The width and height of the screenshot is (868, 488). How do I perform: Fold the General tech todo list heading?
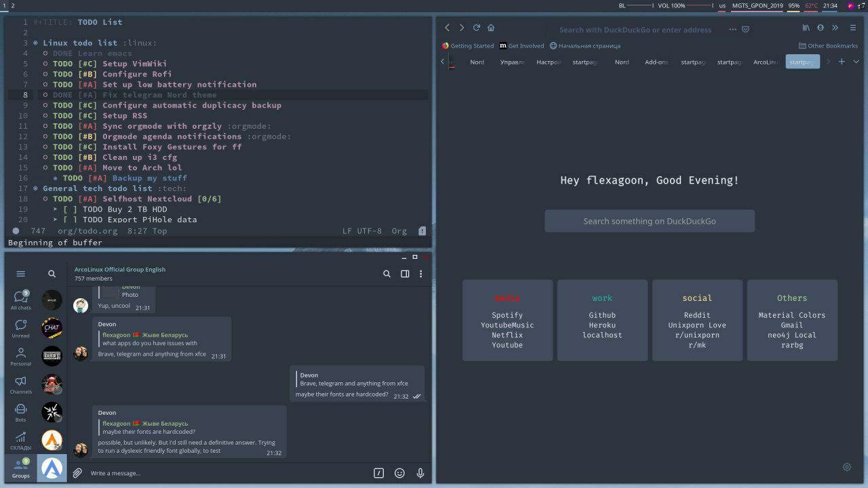pos(35,188)
